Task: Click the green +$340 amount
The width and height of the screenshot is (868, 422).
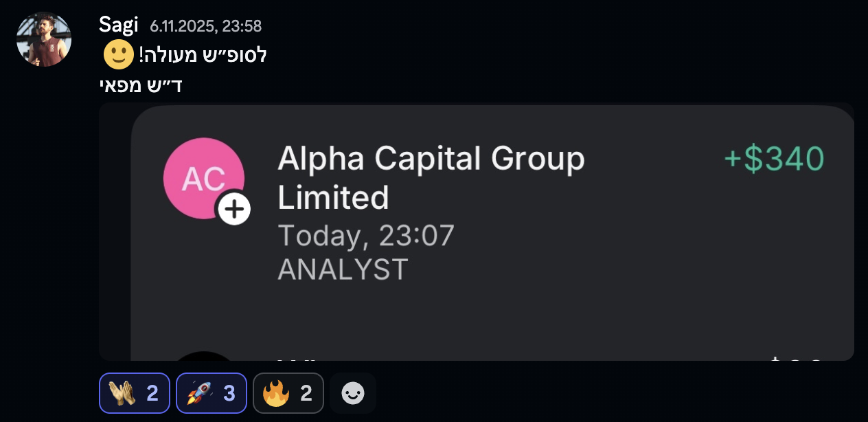Action: click(774, 157)
